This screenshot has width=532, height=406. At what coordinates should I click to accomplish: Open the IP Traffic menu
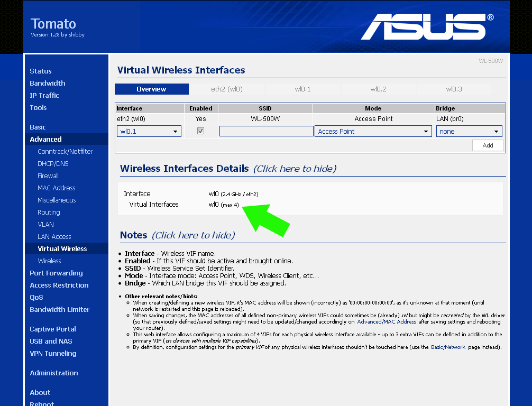pos(44,96)
